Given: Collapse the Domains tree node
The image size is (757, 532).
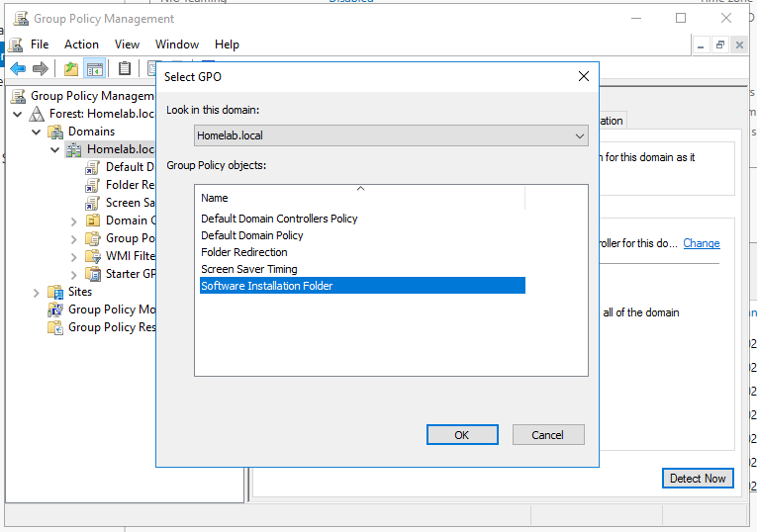Looking at the screenshot, I should coord(37,132).
